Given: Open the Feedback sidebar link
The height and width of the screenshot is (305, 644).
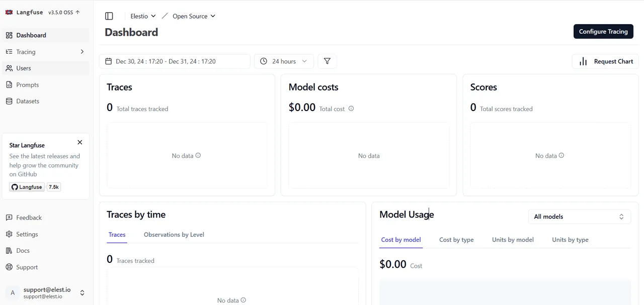Looking at the screenshot, I should point(46,218).
